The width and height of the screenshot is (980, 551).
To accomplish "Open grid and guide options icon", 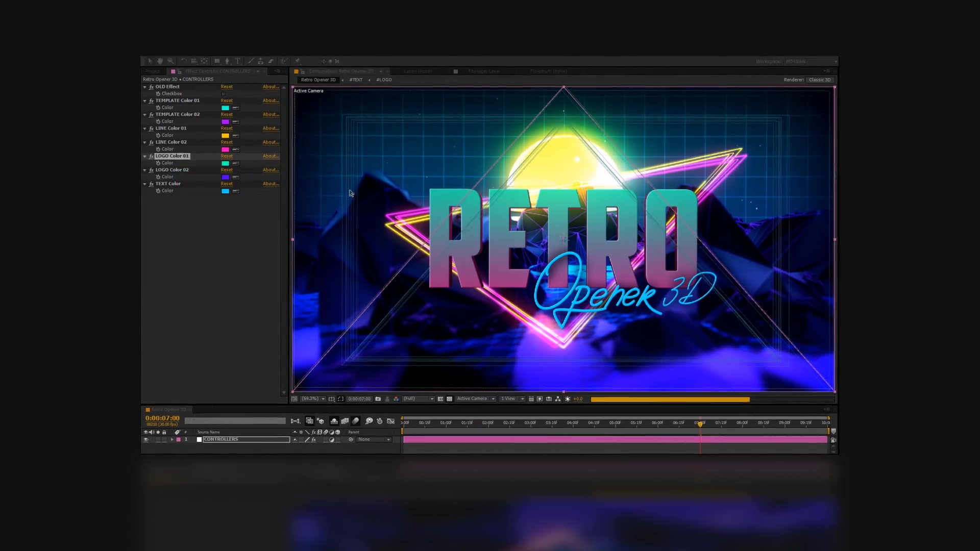I will click(x=331, y=399).
